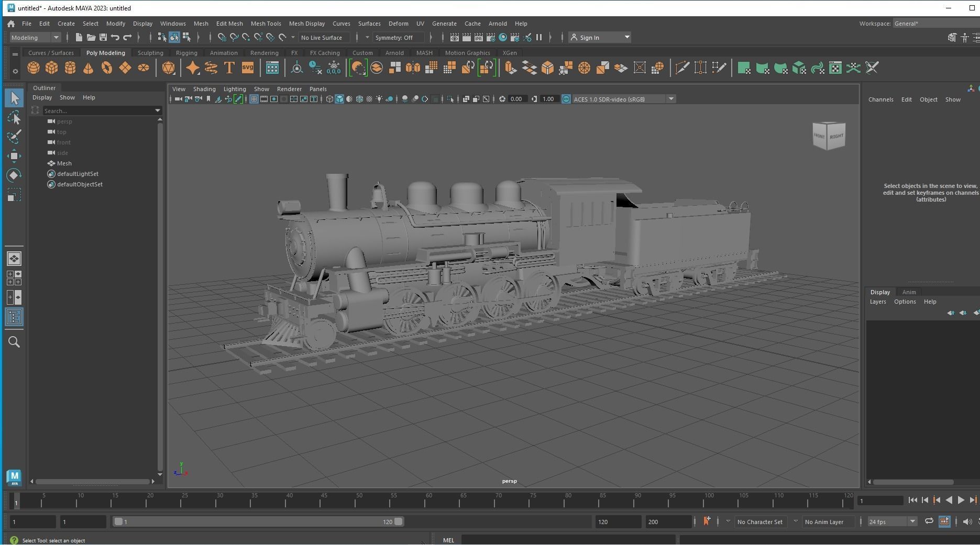Screen dimensions: 980x545
Task: Expand the ACES color space dropdown
Action: coord(671,99)
